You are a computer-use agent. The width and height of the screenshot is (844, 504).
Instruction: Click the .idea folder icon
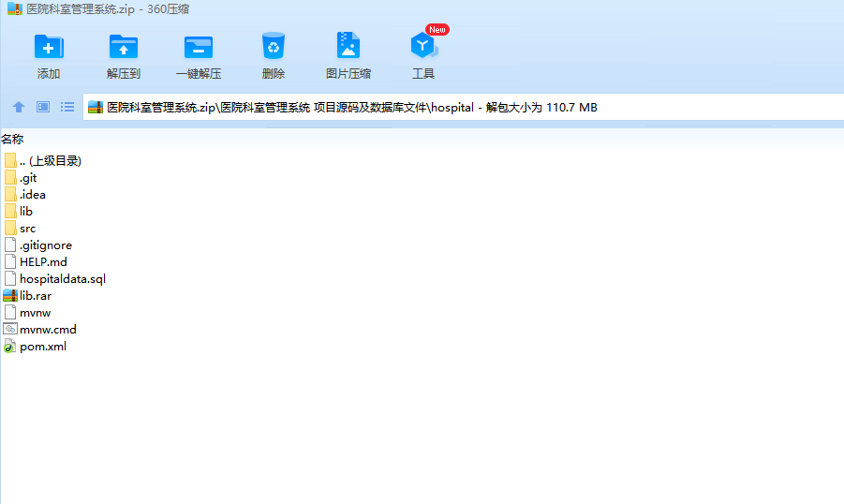click(10, 194)
